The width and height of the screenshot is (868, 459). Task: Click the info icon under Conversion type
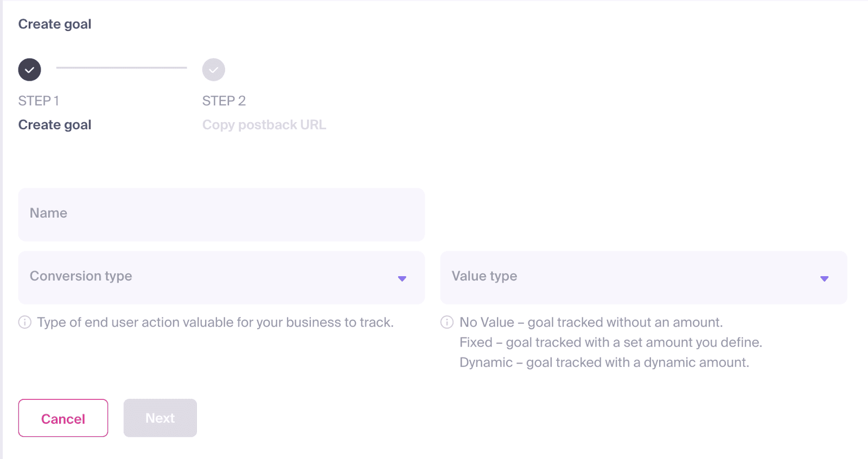[x=25, y=322]
